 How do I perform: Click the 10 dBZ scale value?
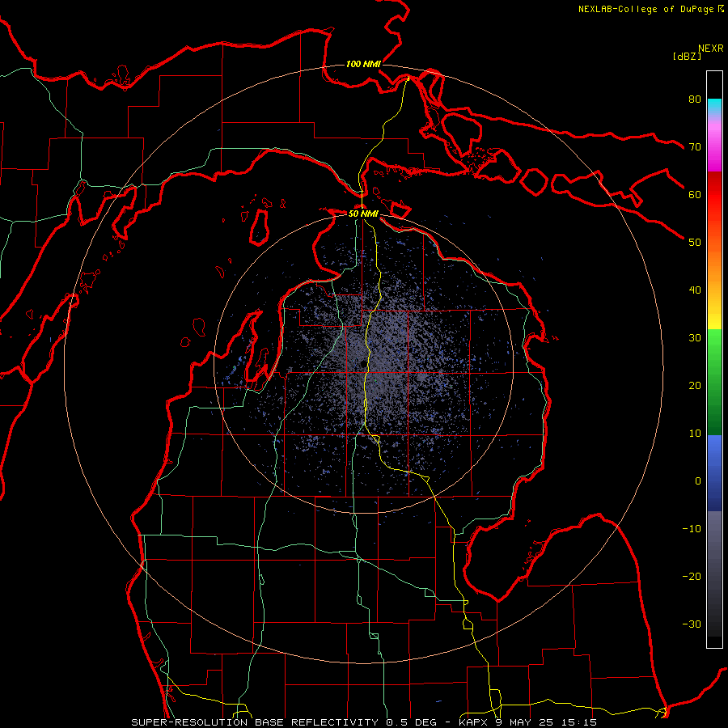tap(695, 434)
